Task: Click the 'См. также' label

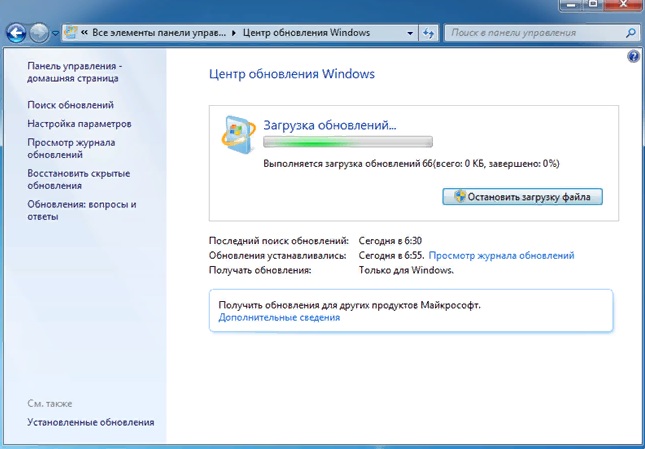Action: [x=50, y=403]
